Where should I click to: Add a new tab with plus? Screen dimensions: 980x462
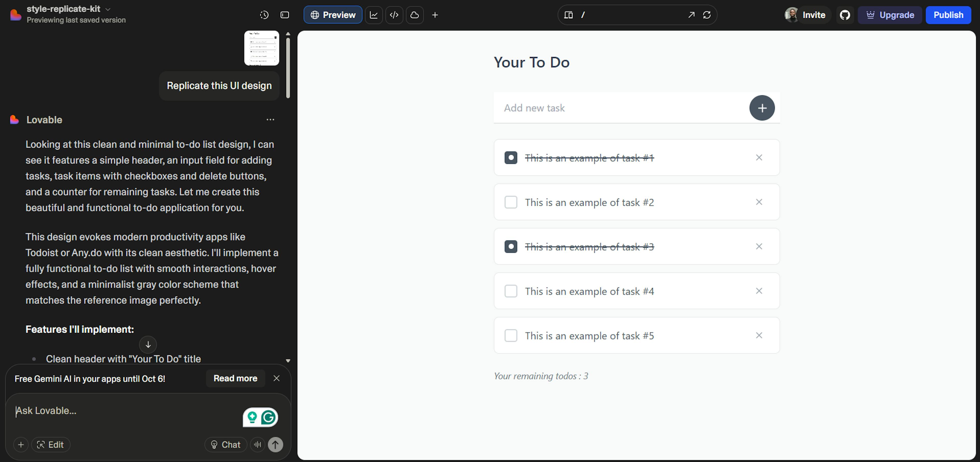pyautogui.click(x=435, y=15)
